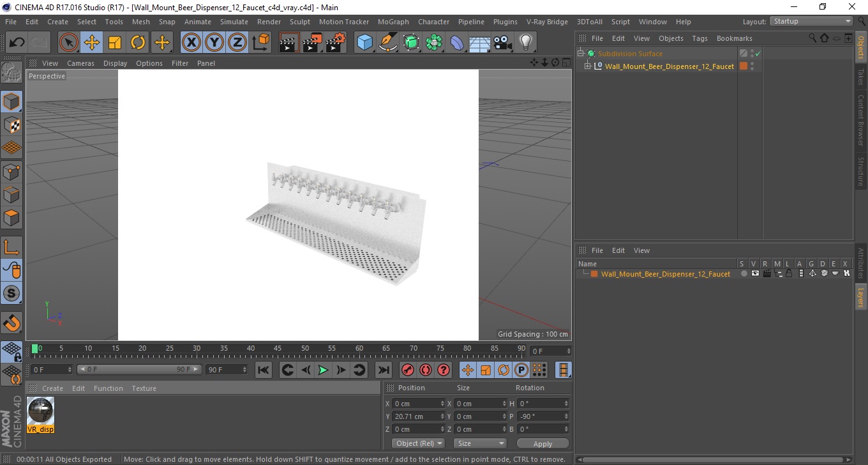
Task: Play the animation forward
Action: [323, 370]
